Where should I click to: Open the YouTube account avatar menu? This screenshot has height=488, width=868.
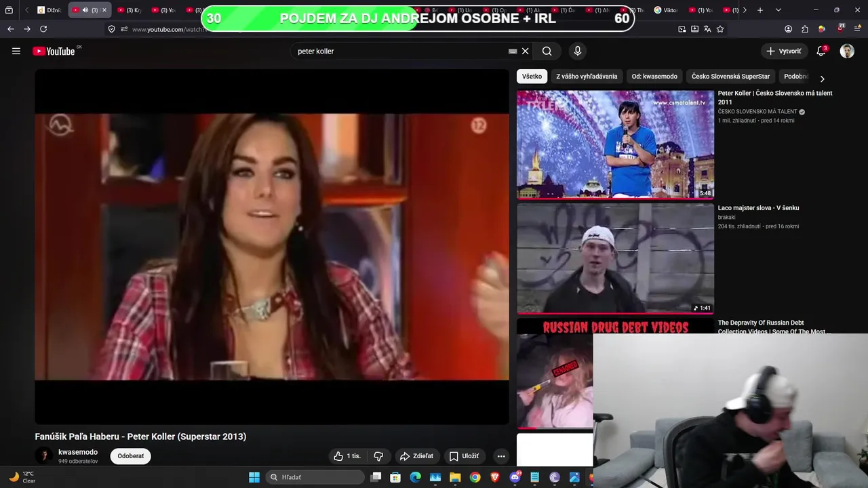(847, 51)
